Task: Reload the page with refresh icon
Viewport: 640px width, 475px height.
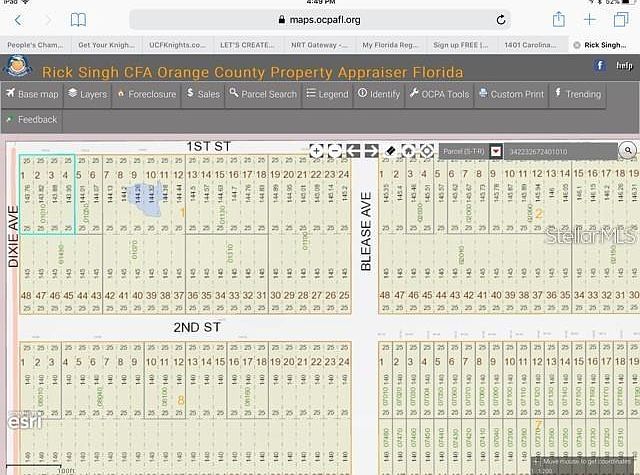Action: click(501, 20)
